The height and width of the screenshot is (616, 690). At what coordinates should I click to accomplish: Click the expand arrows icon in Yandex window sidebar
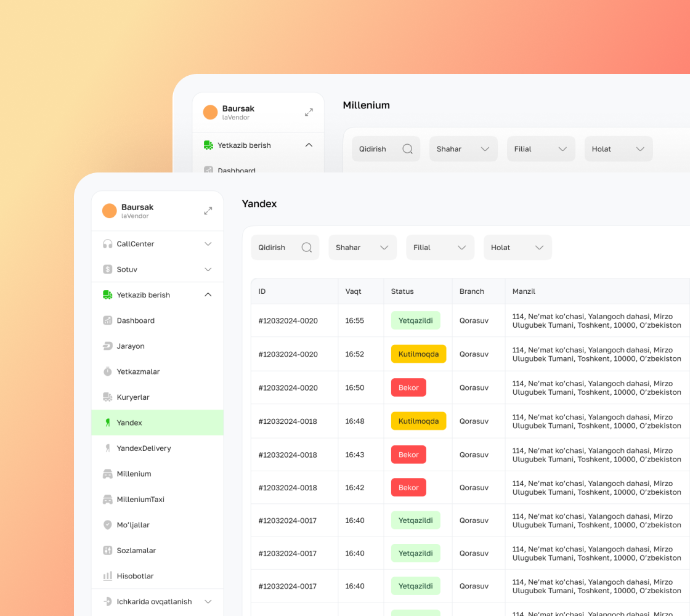pyautogui.click(x=208, y=211)
